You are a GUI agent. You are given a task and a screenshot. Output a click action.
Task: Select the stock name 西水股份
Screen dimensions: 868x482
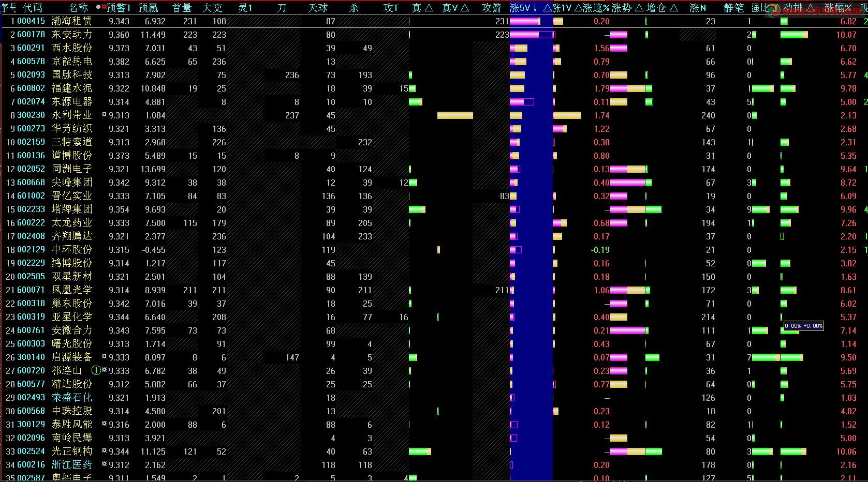[72, 48]
